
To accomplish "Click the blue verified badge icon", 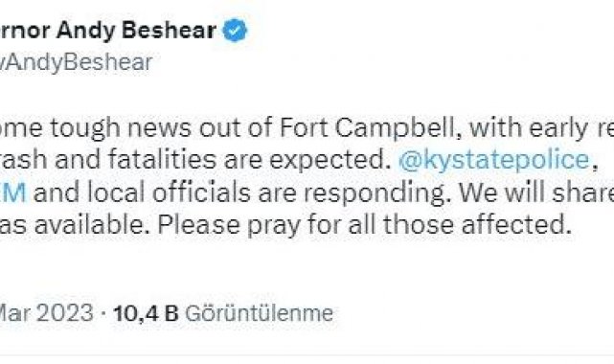I will tap(235, 31).
